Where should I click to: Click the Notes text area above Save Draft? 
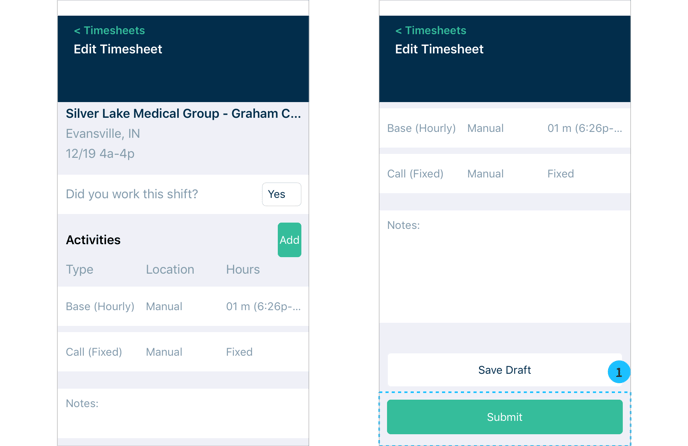[x=504, y=266]
